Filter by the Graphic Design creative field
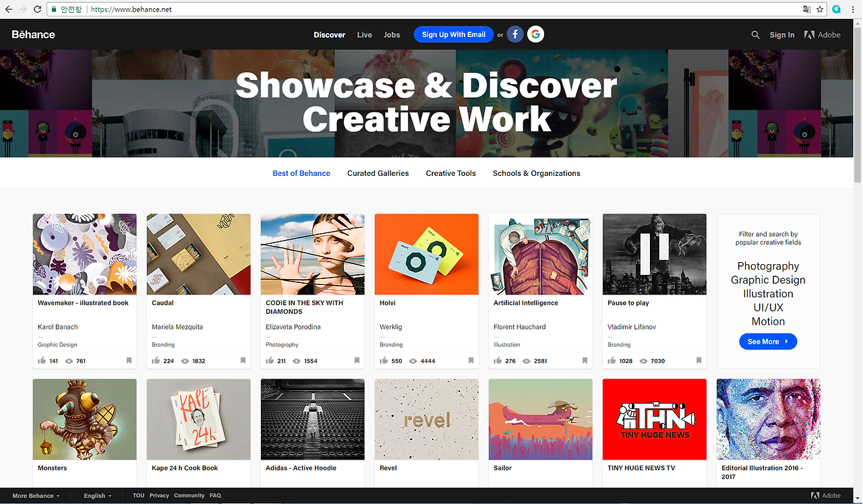This screenshot has width=863, height=504. pos(768,280)
